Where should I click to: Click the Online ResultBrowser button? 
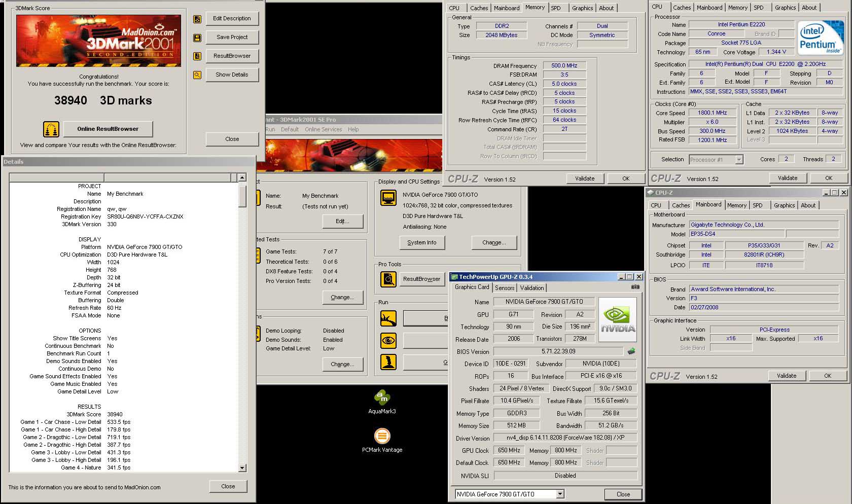pyautogui.click(x=108, y=129)
